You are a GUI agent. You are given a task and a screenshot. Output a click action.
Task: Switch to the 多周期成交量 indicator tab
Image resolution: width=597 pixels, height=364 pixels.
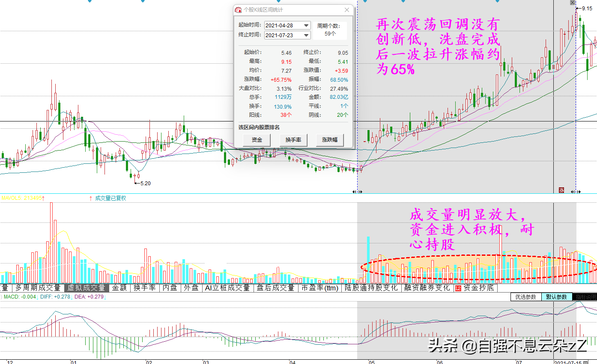coord(38,288)
